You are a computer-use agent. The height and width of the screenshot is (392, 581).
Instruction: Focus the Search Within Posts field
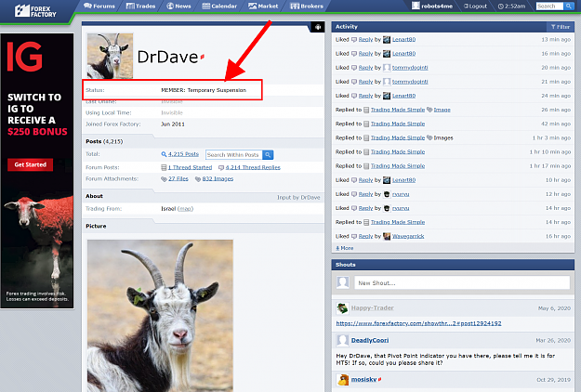(x=234, y=155)
